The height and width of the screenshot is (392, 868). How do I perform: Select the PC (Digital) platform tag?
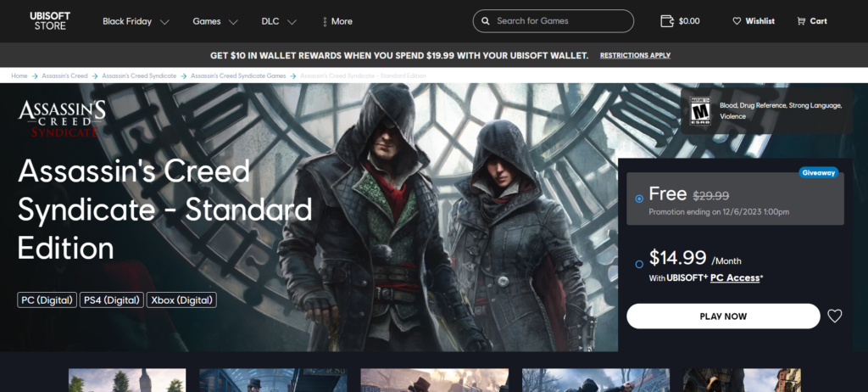point(47,300)
